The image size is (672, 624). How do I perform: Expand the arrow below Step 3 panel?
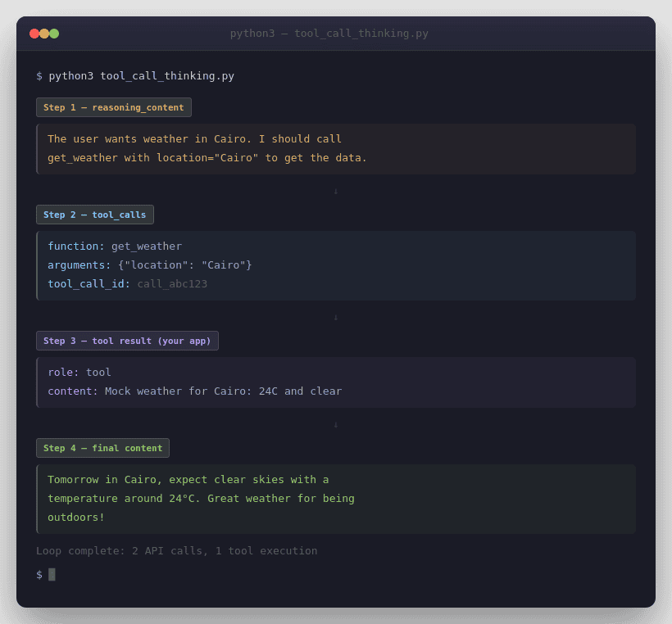335,424
